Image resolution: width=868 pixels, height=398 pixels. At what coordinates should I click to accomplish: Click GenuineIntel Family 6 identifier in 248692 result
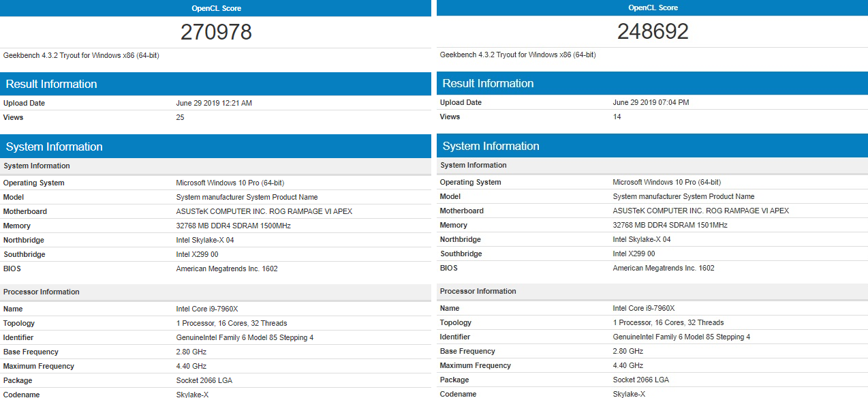[x=681, y=337]
